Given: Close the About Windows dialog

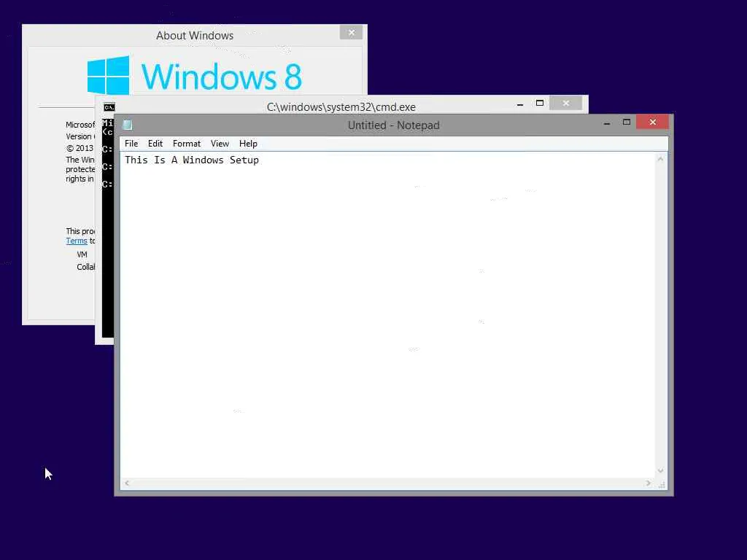Looking at the screenshot, I should click(351, 32).
